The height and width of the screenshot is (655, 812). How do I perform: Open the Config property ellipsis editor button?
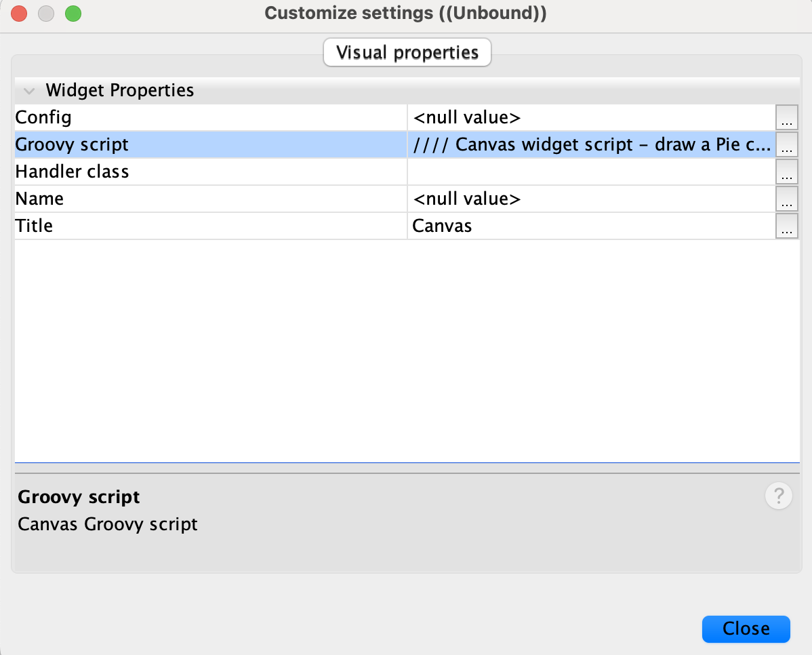click(786, 117)
